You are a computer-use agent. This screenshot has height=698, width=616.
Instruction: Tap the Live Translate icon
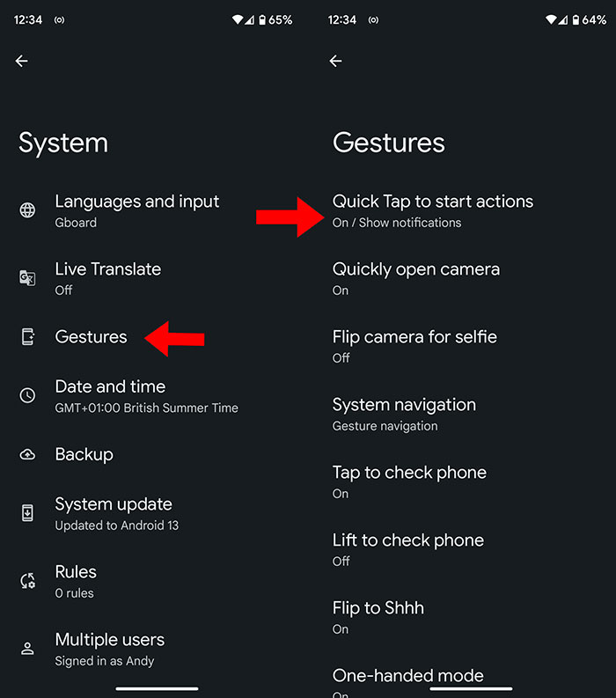coord(27,278)
